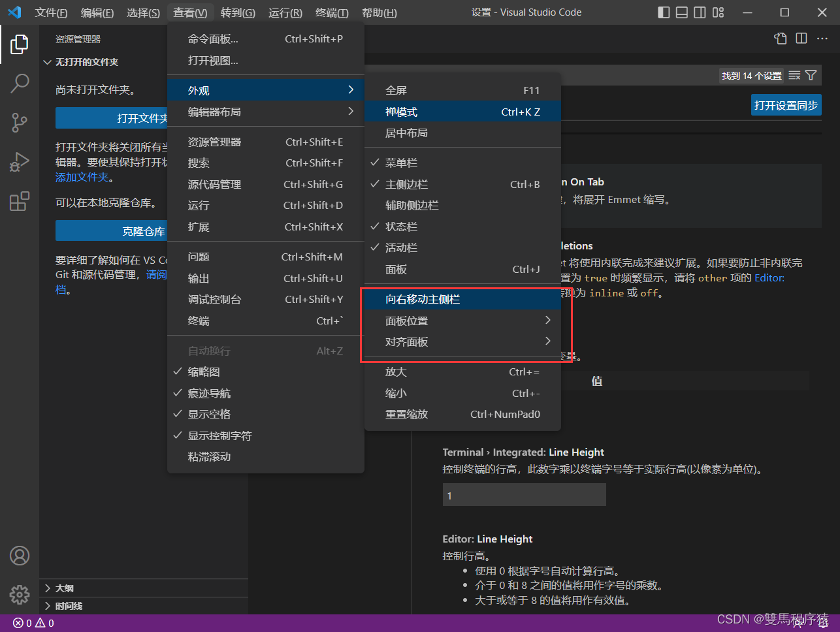Click the 打开文件夹 button
The image size is (840, 632).
[112, 118]
